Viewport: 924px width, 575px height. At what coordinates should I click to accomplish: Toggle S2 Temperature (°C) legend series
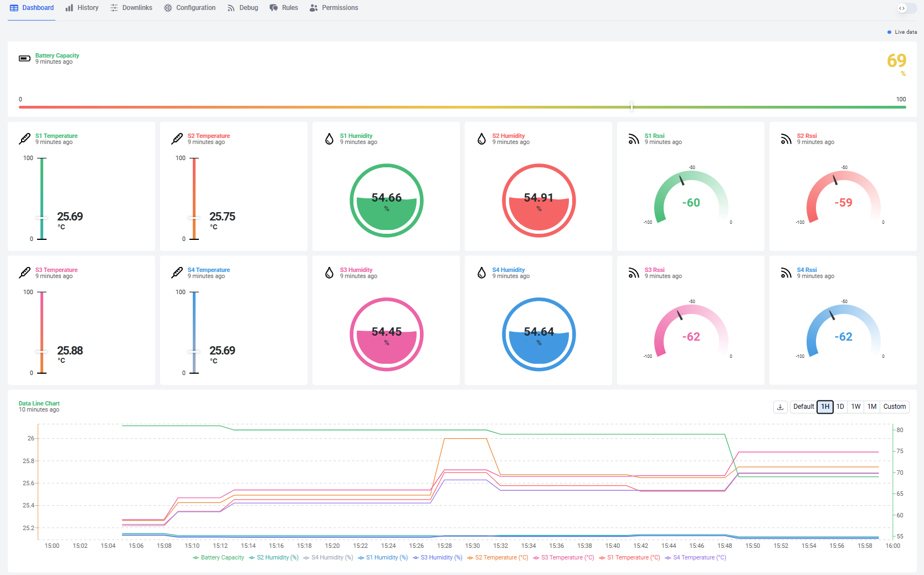497,557
